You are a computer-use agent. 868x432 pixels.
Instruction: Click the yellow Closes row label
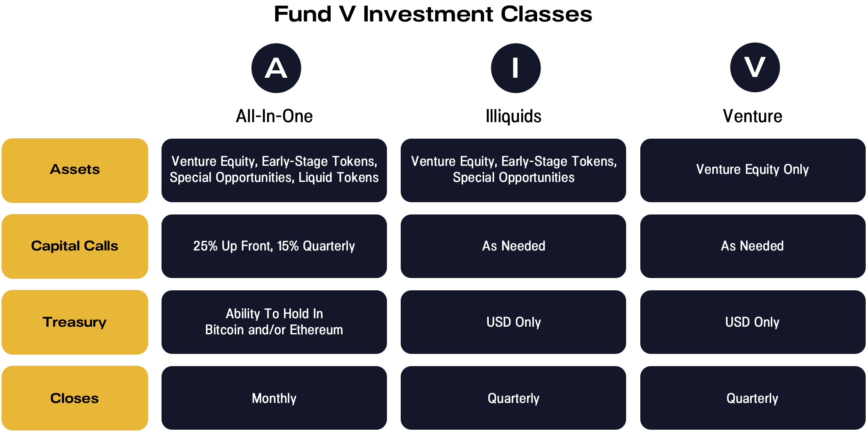tap(75, 398)
